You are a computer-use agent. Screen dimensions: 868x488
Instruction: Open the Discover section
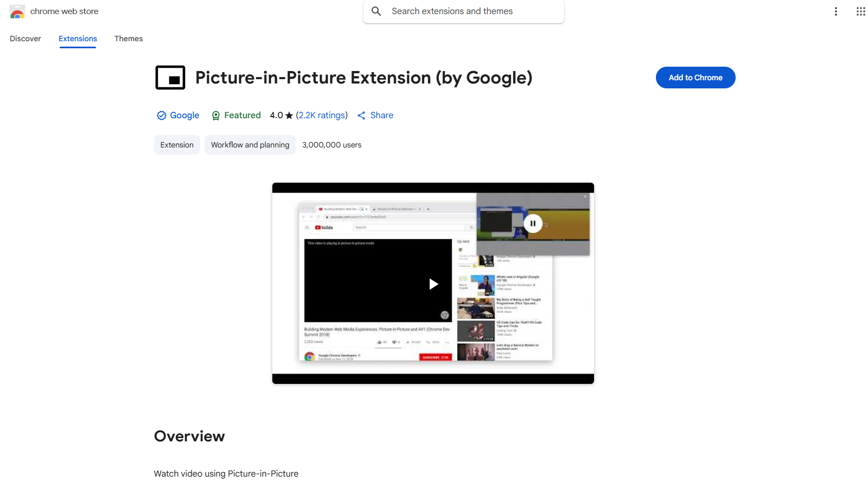pos(25,38)
